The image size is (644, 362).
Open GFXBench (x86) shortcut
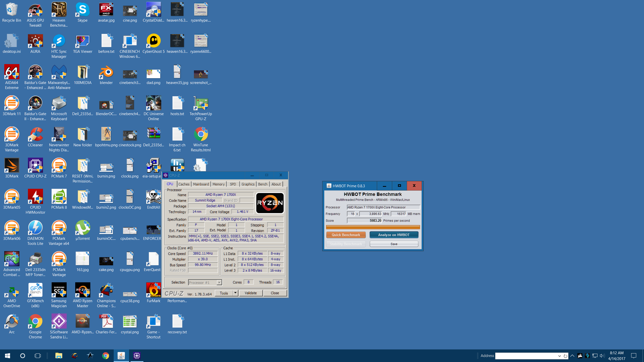click(x=35, y=295)
